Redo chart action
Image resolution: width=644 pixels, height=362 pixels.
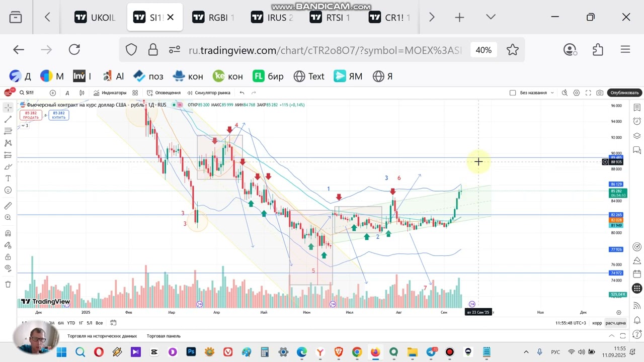(x=254, y=93)
